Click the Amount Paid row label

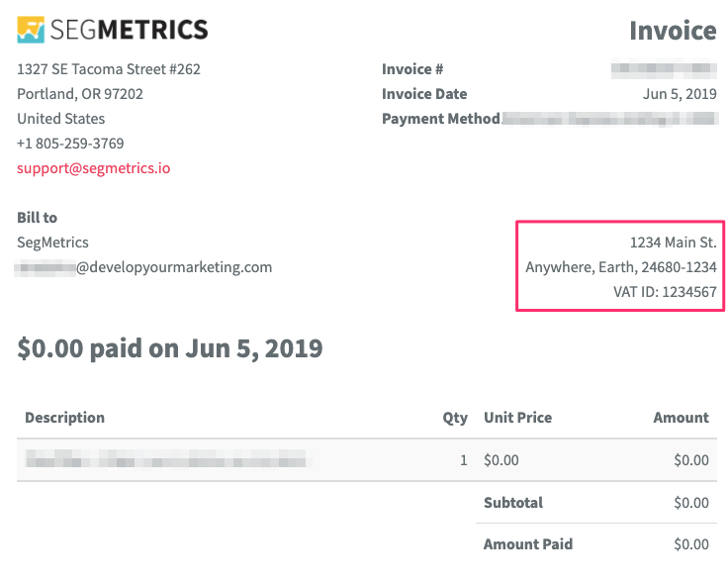tap(527, 544)
